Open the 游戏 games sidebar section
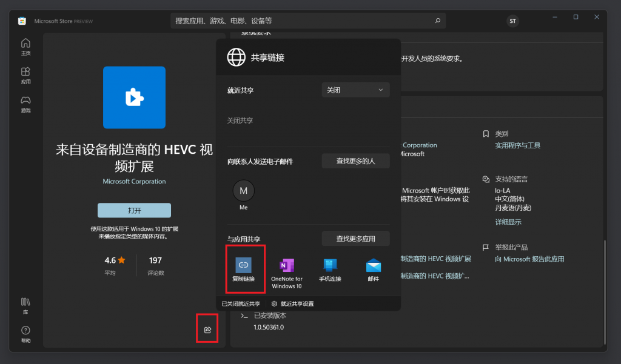Viewport: 621px width, 364px height. pos(25,104)
